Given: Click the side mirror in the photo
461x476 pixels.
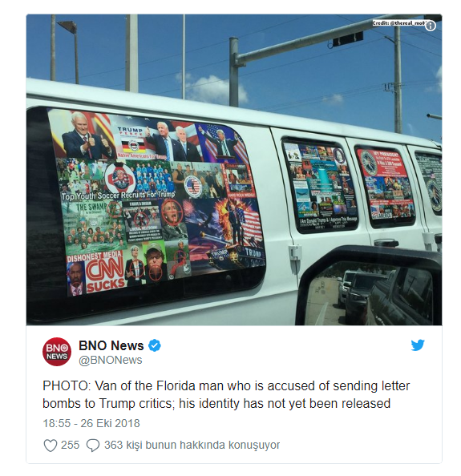Looking at the screenshot, I should click(x=370, y=286).
